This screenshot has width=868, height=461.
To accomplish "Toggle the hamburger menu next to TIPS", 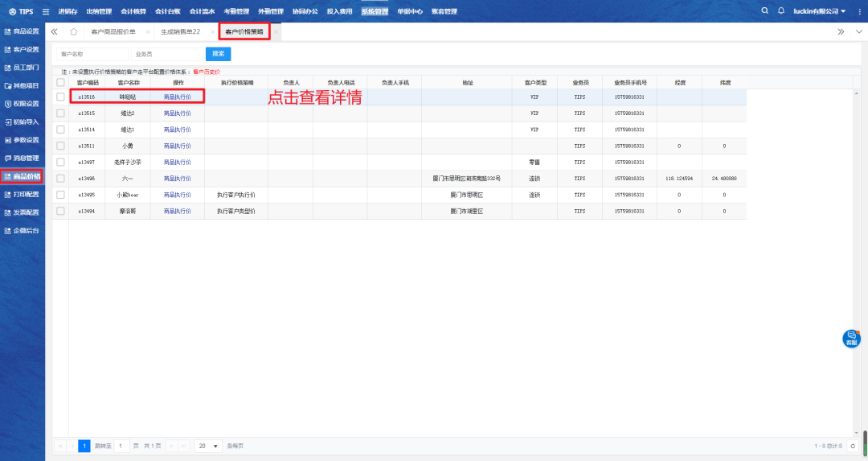I will 45,11.
